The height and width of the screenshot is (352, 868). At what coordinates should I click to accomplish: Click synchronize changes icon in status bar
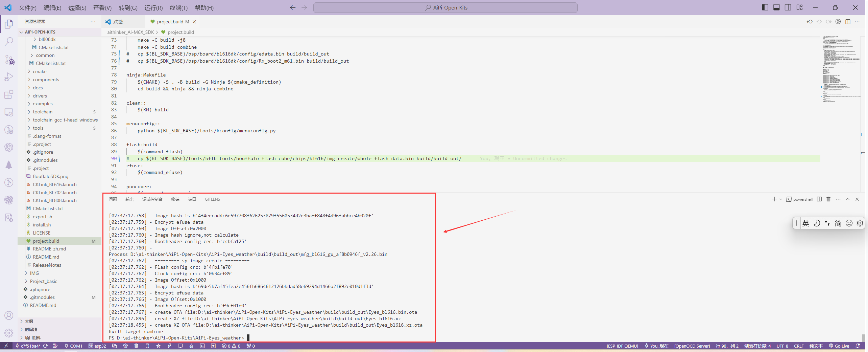point(45,346)
